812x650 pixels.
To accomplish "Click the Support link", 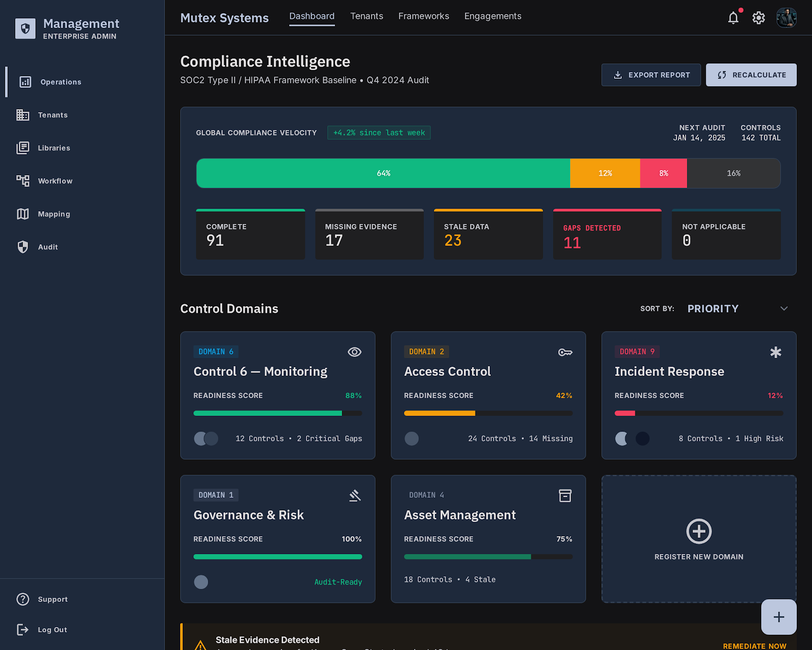I will pyautogui.click(x=53, y=599).
